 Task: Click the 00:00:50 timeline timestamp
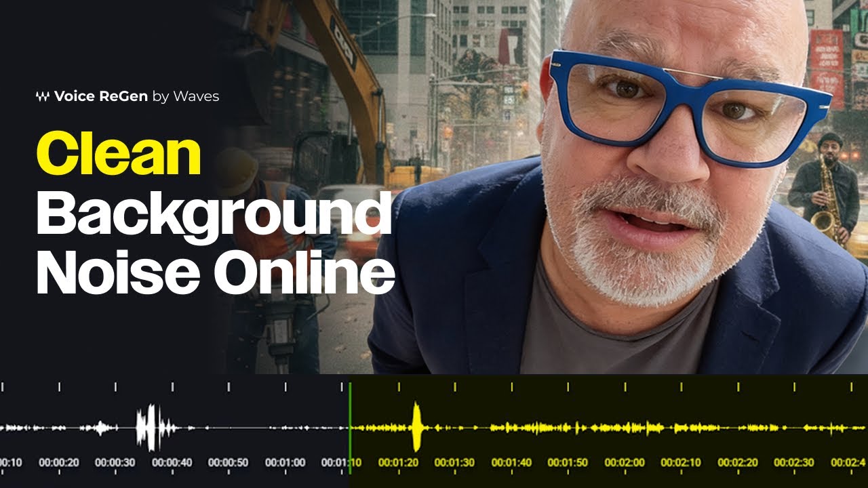[229, 463]
